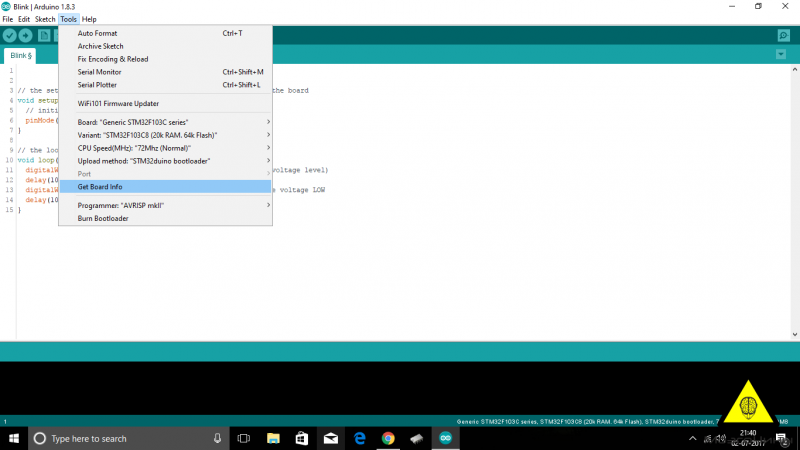Open Microsoft Store from taskbar
Viewport: 800px width, 450px height.
pos(302,438)
